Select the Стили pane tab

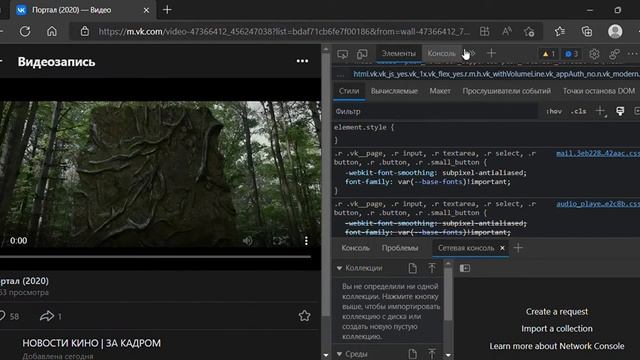tap(349, 91)
